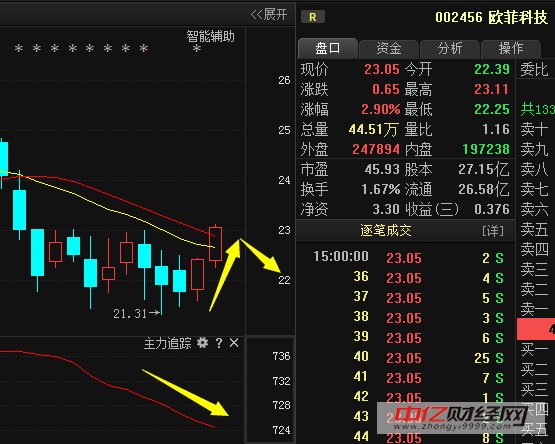Viewport: 555px width, 444px height.
Task: Select the 市盈 value 45.93
Action: (x=382, y=169)
